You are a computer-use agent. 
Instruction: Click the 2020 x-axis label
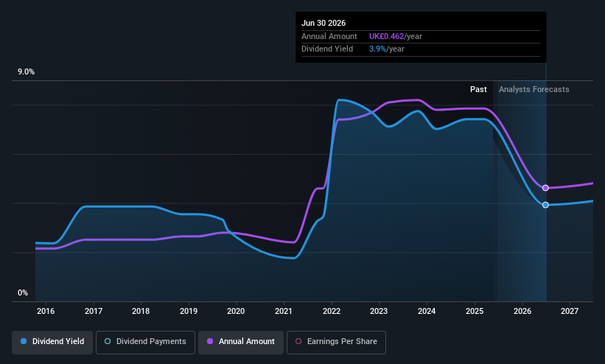236,311
